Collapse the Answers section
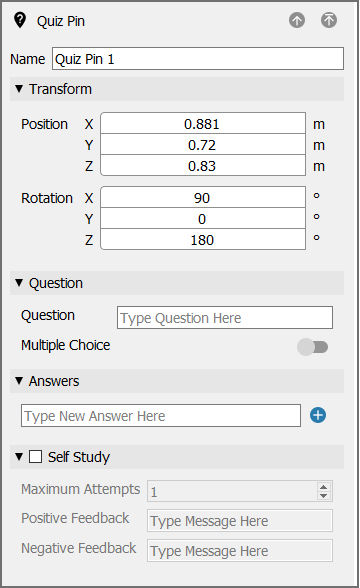This screenshot has height=588, width=360. pyautogui.click(x=19, y=381)
